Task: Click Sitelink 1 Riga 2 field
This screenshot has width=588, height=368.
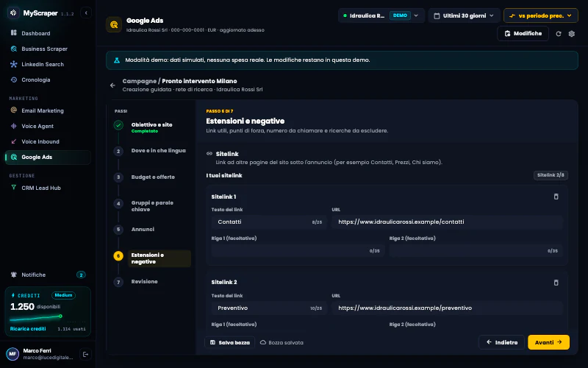Action: pyautogui.click(x=476, y=250)
